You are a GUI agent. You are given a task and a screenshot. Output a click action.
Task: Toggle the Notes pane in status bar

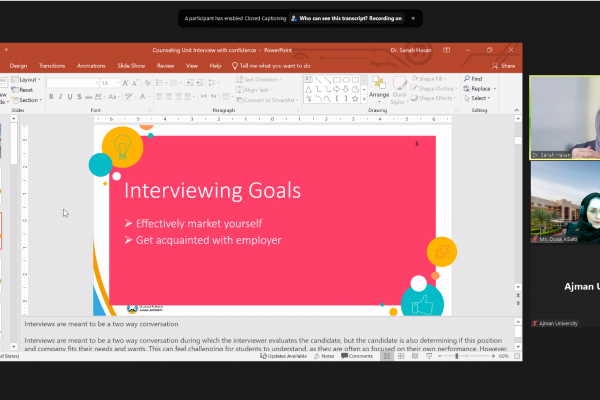(x=326, y=356)
